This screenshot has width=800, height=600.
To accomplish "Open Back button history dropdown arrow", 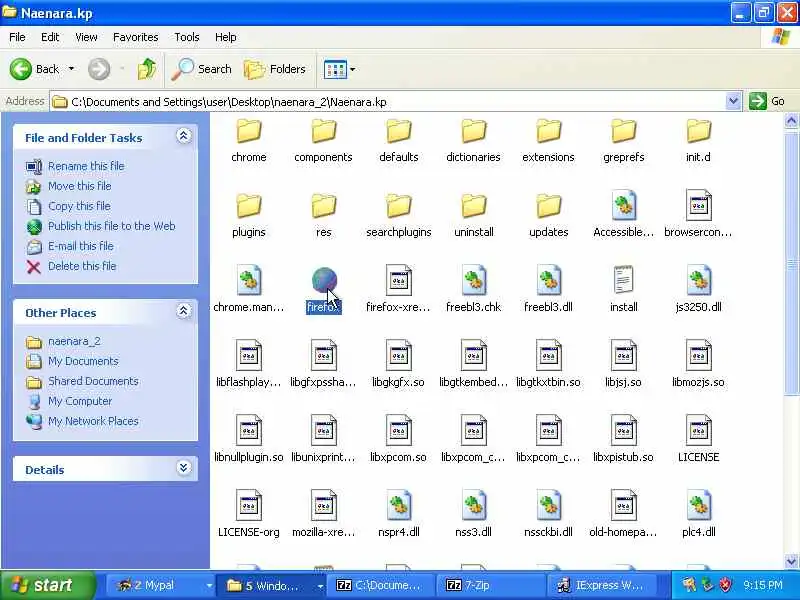I will coord(71,69).
